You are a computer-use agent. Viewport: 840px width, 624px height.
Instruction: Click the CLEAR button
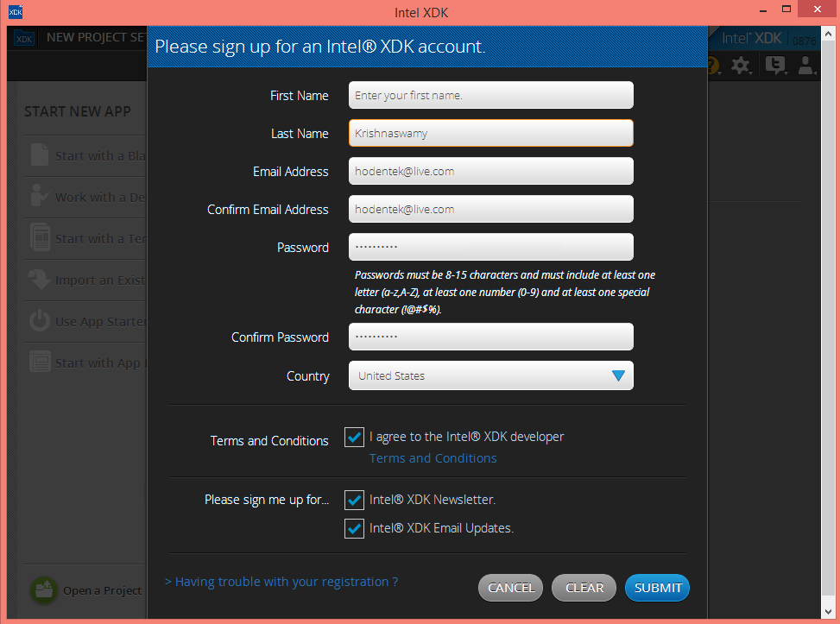(x=584, y=588)
